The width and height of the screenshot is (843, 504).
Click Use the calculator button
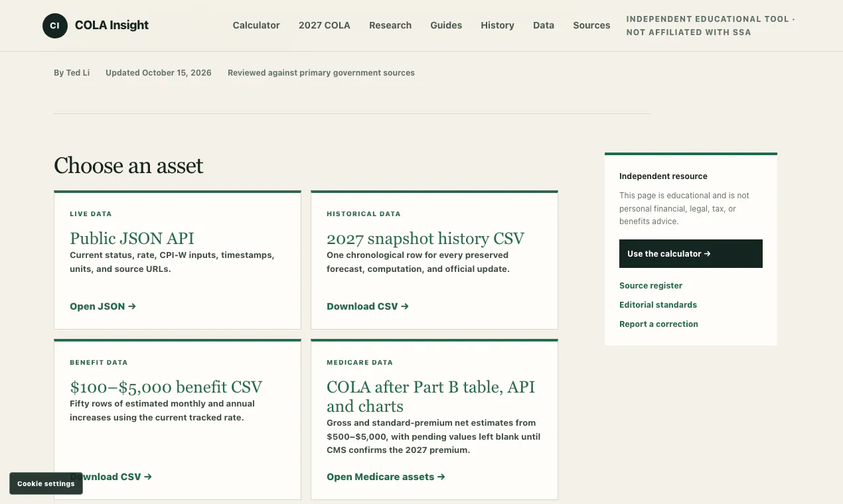691,254
